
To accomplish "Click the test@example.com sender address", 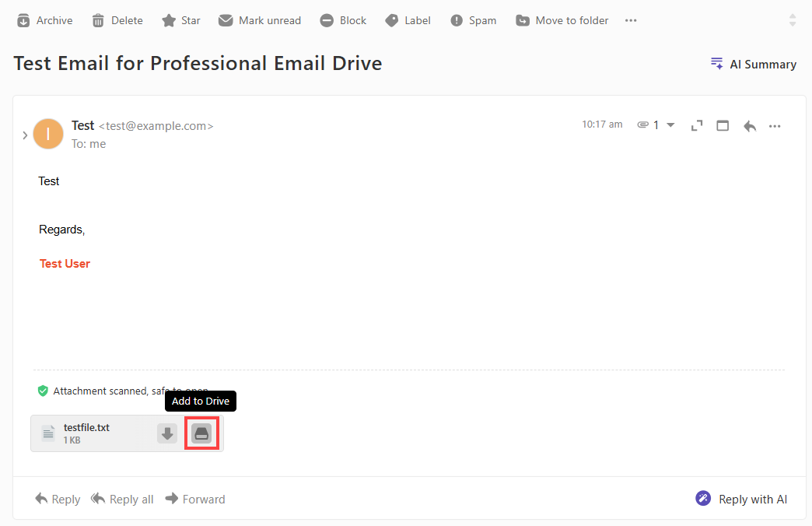I will click(x=156, y=126).
